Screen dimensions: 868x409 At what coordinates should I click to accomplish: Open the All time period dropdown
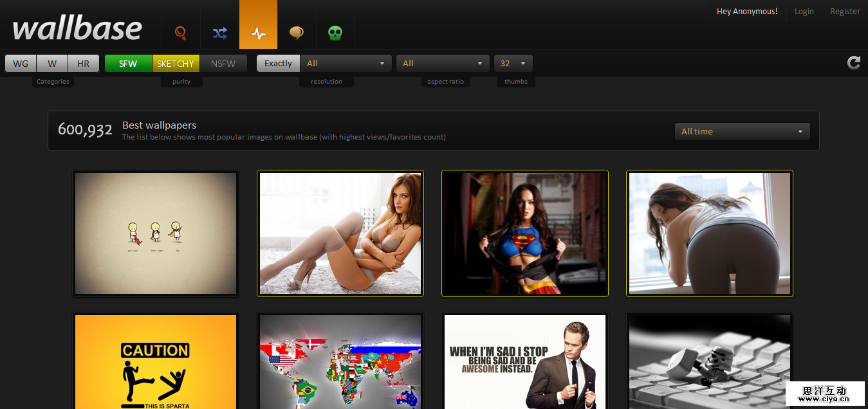pos(742,131)
